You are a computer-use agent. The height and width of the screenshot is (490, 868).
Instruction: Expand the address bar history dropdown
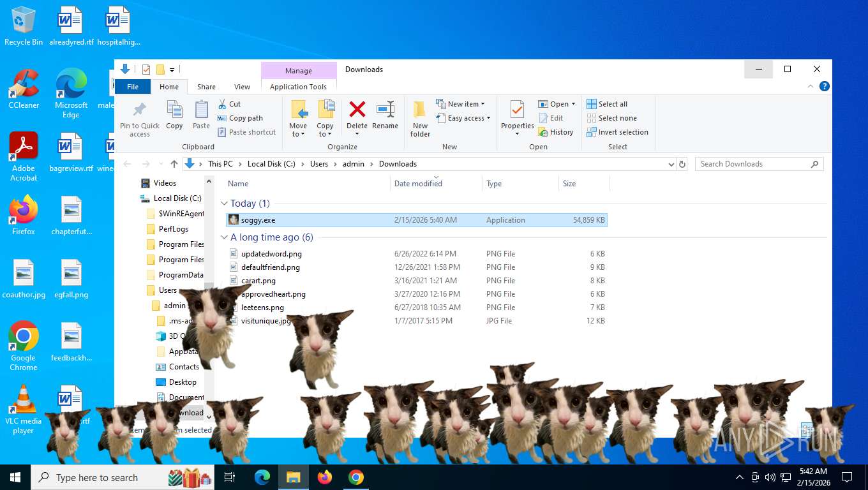click(x=671, y=164)
